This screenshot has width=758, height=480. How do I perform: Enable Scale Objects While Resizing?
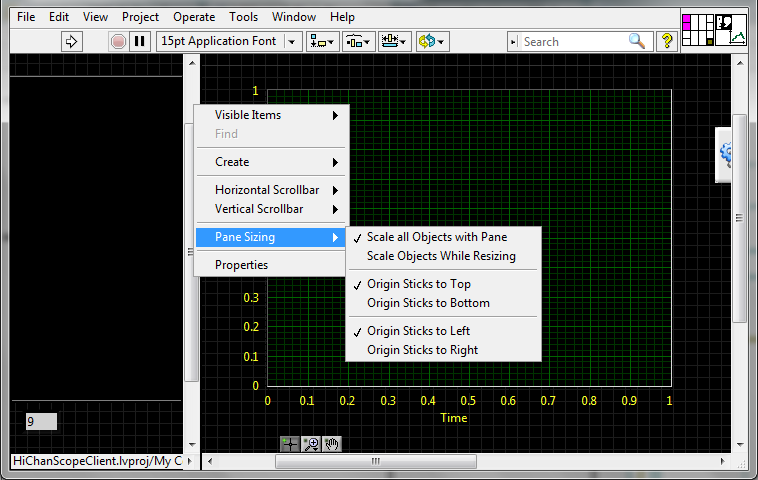[x=441, y=256]
